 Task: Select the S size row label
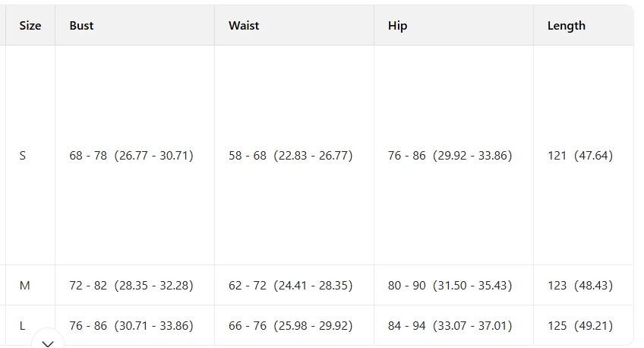[x=23, y=156]
